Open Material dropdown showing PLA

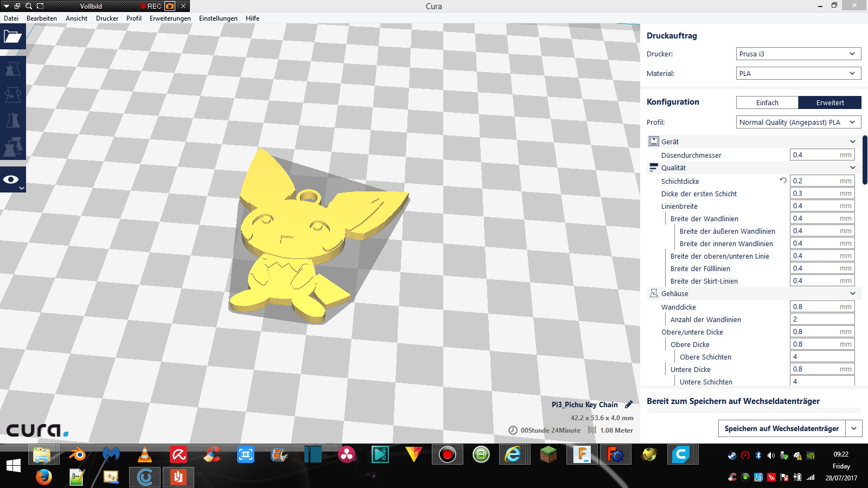pyautogui.click(x=799, y=73)
